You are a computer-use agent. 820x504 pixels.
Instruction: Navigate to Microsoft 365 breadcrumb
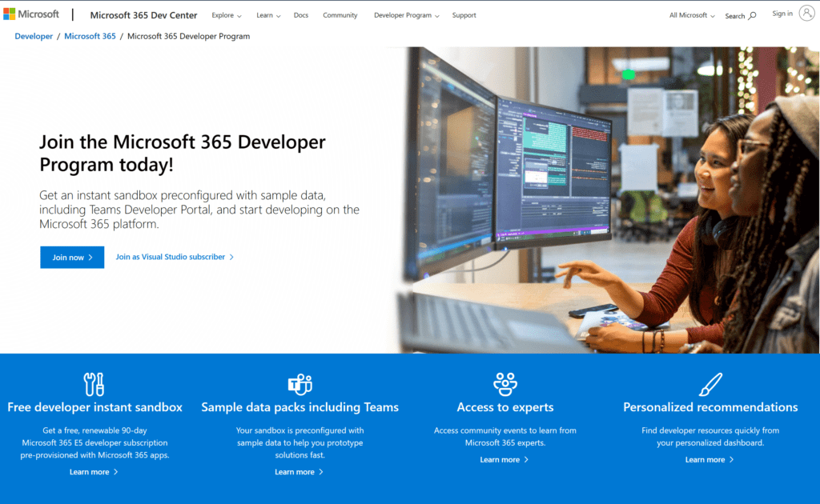[x=90, y=36]
